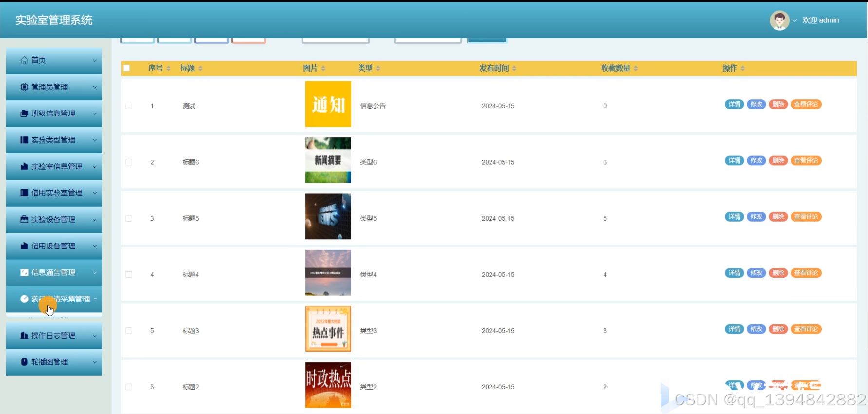This screenshot has height=414, width=868.
Task: Sort table by 类型 column arrows
Action: (x=378, y=69)
